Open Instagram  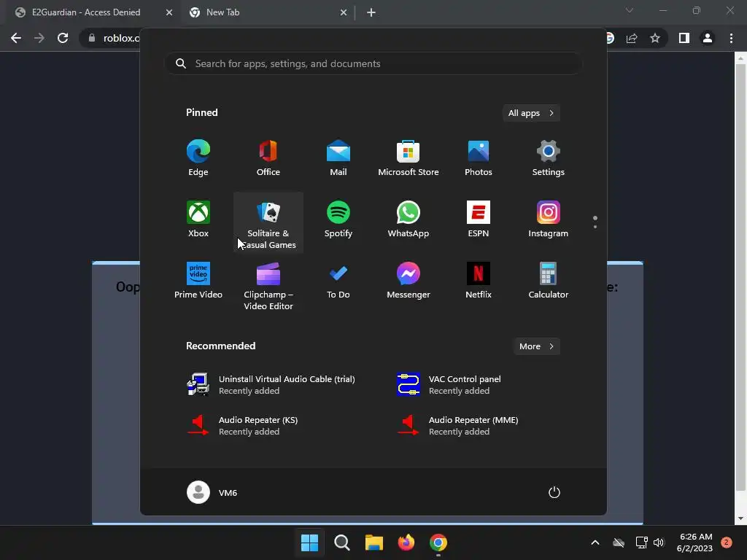pos(549,219)
